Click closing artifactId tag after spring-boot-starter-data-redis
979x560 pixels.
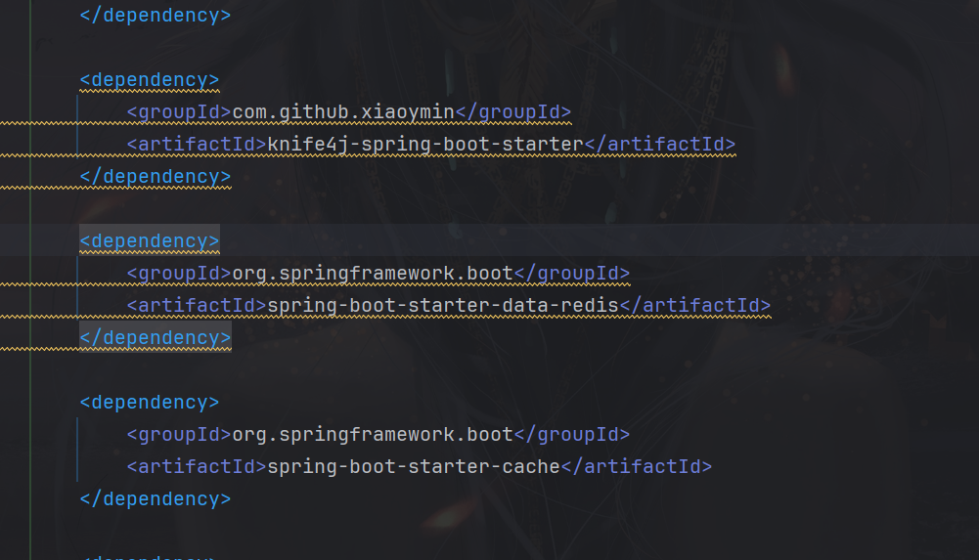(x=695, y=306)
